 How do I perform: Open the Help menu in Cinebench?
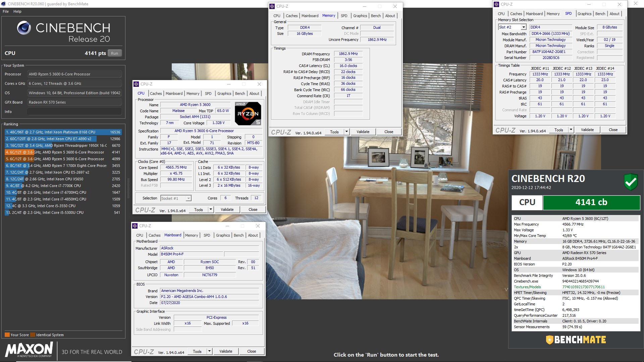(17, 11)
